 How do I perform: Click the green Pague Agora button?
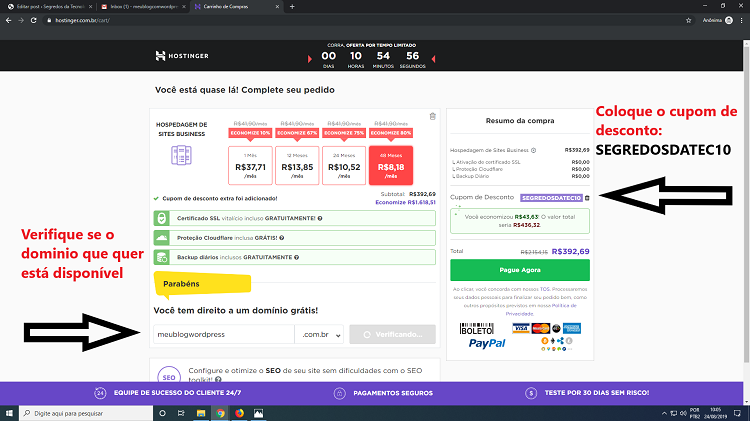pos(520,270)
